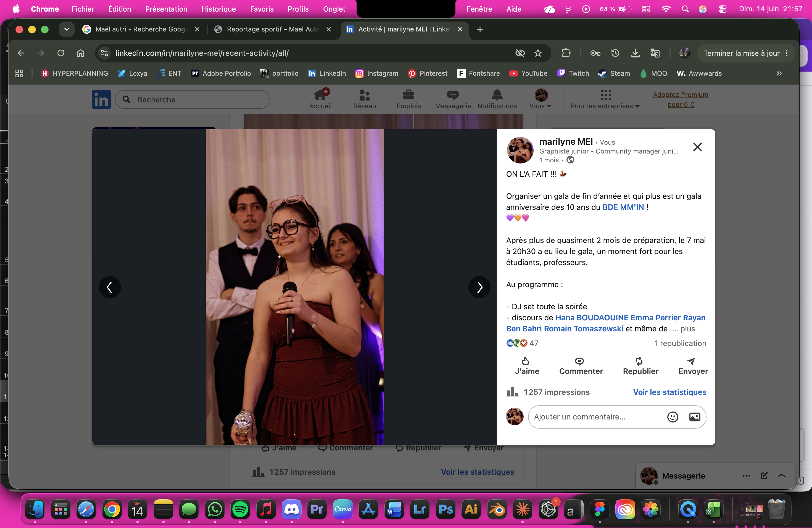The width and height of the screenshot is (812, 528).
Task: Open the Twitch bookmark
Action: (x=573, y=73)
